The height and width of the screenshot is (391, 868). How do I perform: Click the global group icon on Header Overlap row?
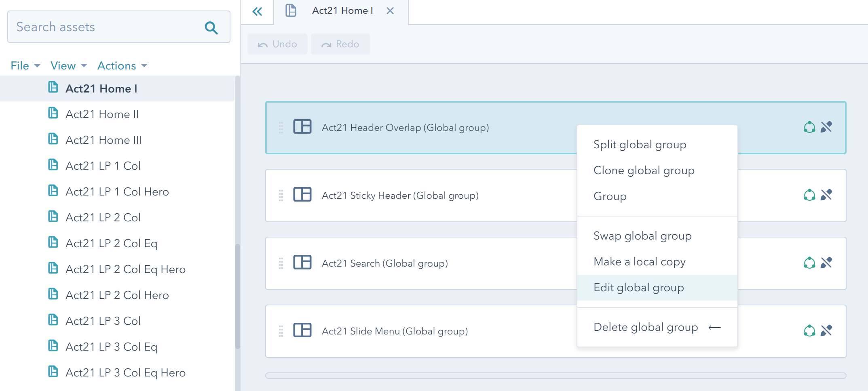tap(809, 127)
